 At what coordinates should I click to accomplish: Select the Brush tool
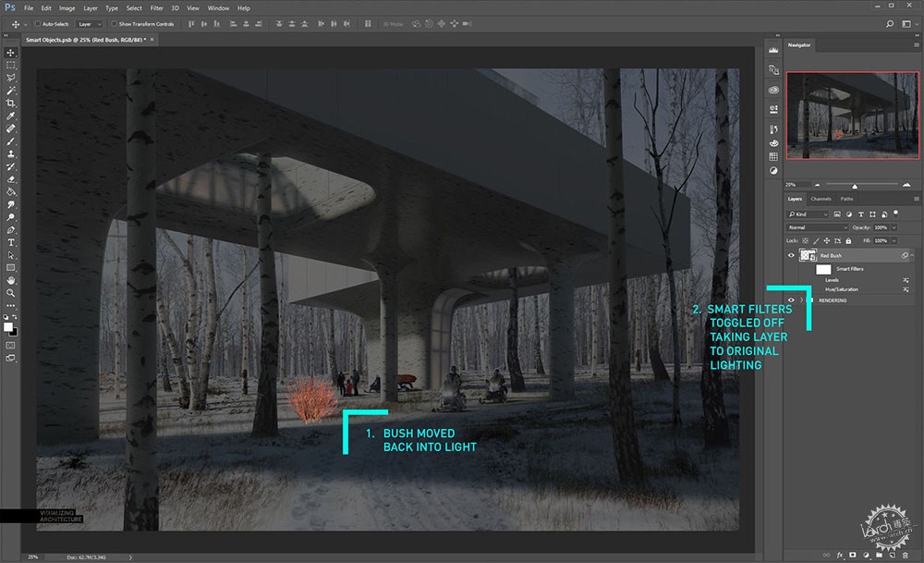click(10, 141)
